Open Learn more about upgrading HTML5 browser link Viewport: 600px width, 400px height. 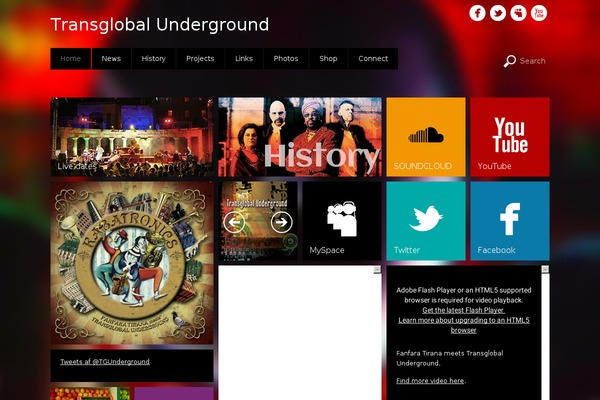(464, 325)
